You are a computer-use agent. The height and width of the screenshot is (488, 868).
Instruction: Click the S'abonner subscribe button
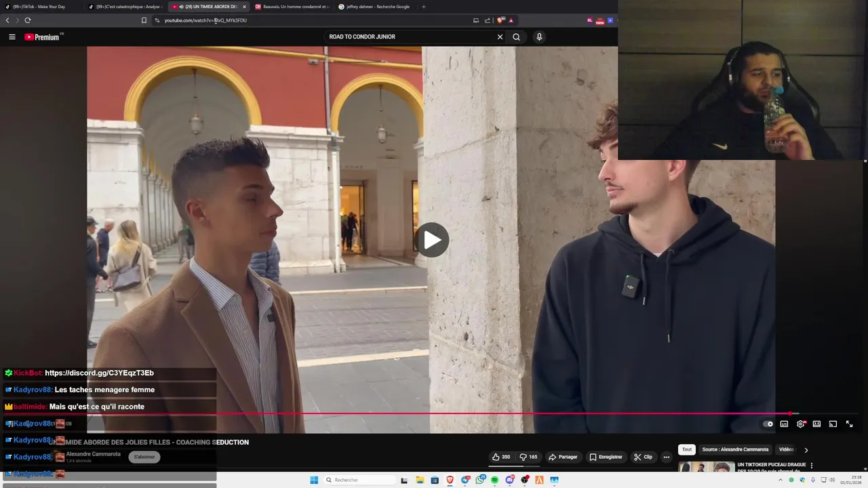coord(144,457)
